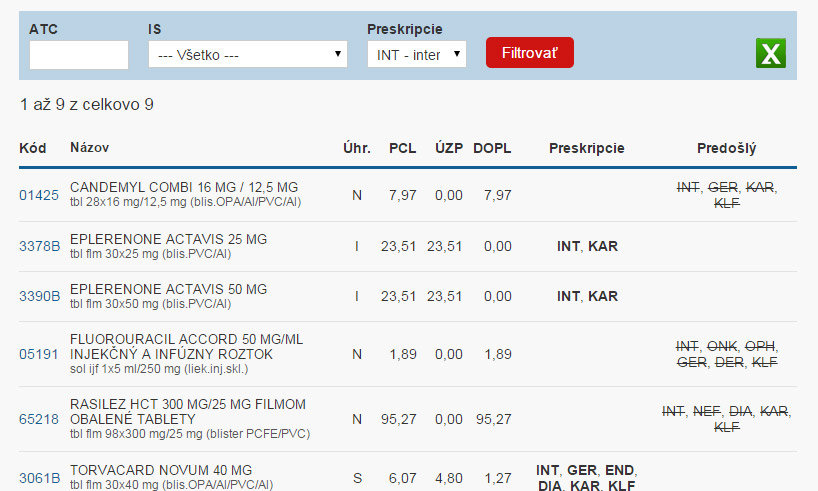
Task: Click PCL value 95,27 in RASILEZ row
Action: (x=399, y=419)
